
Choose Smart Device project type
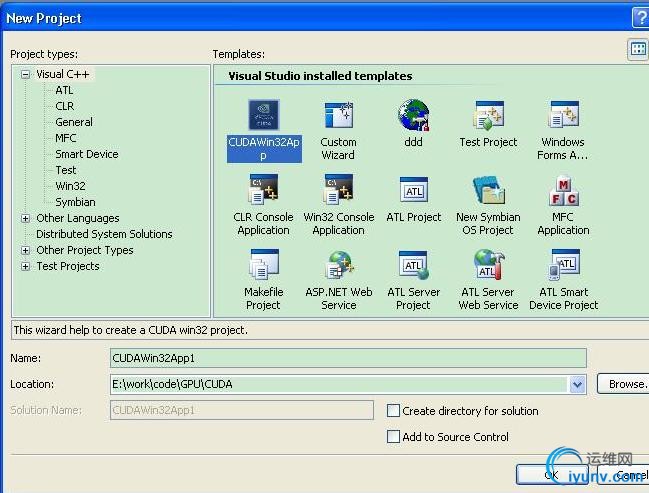coord(87,154)
